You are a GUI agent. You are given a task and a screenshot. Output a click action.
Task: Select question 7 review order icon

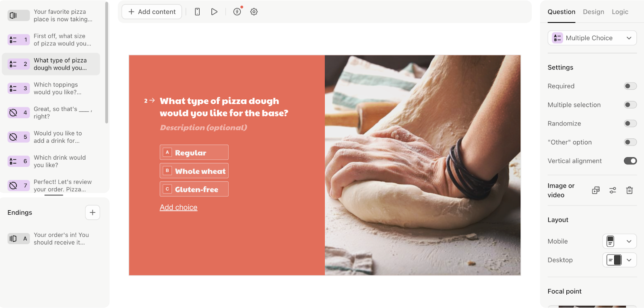click(x=19, y=185)
